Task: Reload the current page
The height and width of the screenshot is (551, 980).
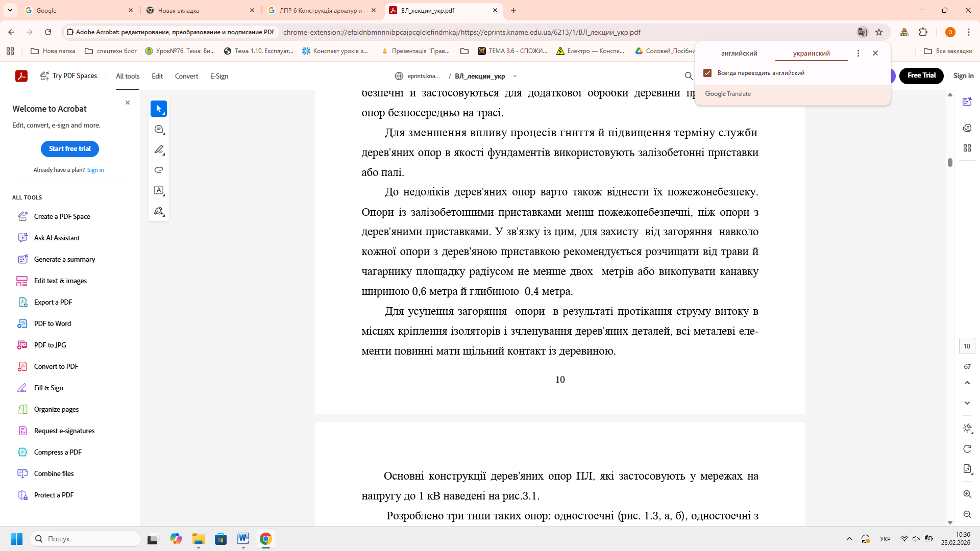Action: (48, 32)
